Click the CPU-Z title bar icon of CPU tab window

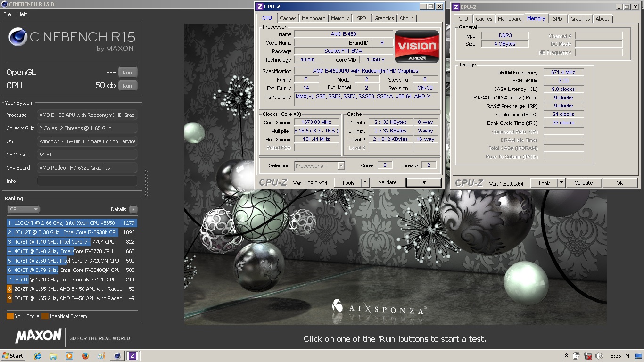pyautogui.click(x=259, y=7)
